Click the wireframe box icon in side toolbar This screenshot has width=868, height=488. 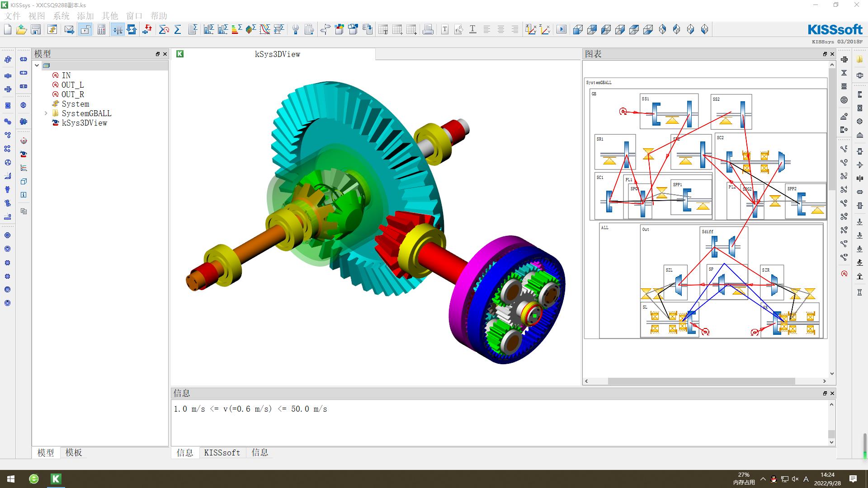24,181
